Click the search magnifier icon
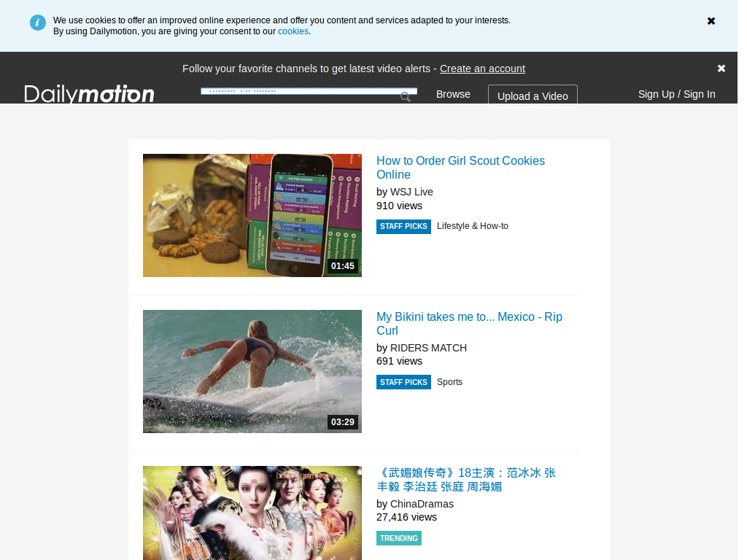 406,96
